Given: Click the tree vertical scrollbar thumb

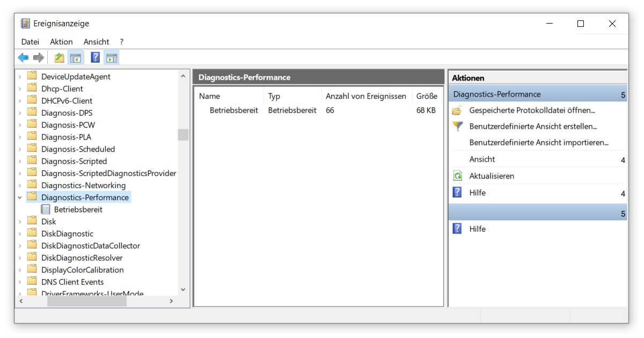Looking at the screenshot, I should coord(184,134).
